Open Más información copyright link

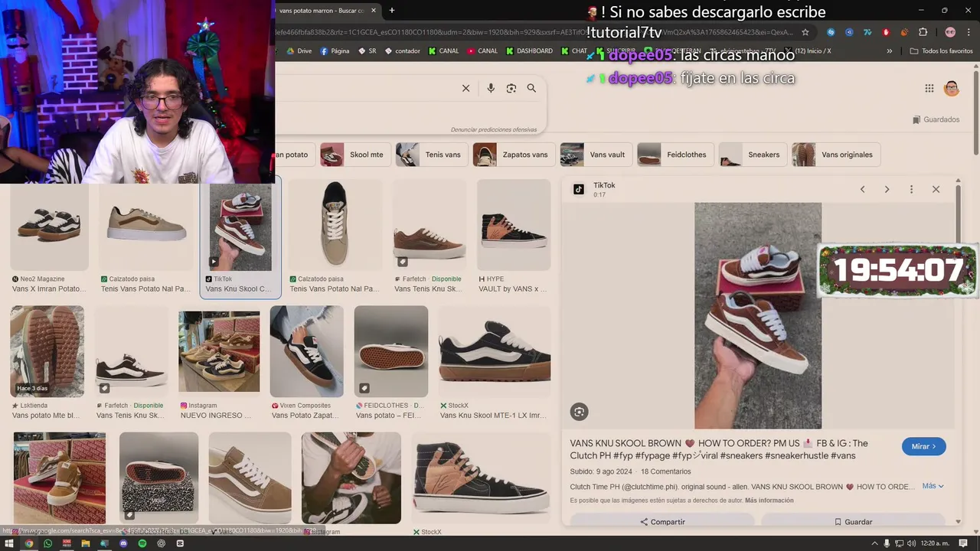coord(769,500)
